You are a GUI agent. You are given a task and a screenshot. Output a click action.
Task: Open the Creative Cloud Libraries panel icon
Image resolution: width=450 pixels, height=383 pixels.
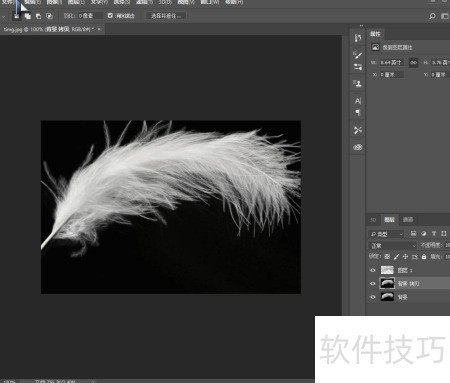(x=358, y=147)
